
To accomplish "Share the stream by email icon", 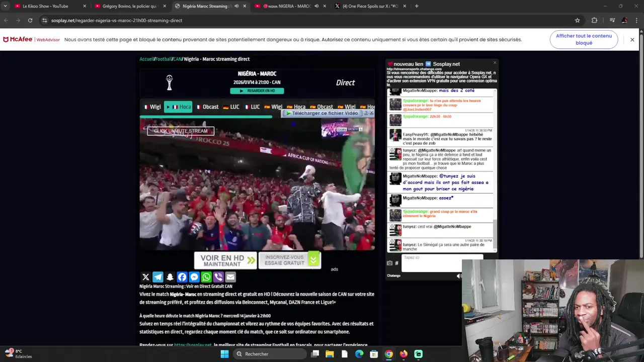I will 230,277.
